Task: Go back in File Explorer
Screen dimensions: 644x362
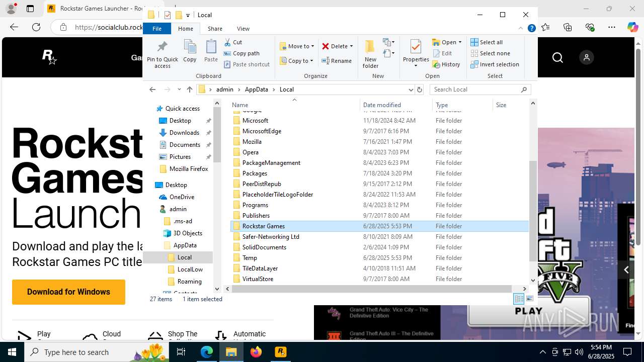Action: point(152,89)
